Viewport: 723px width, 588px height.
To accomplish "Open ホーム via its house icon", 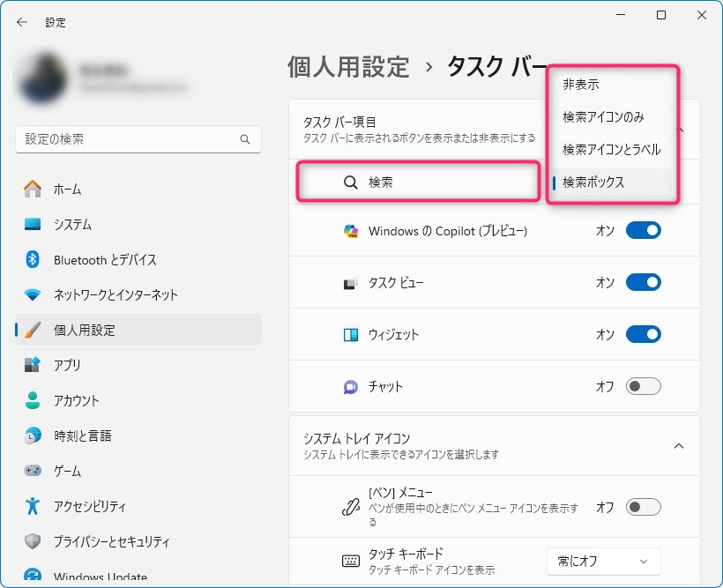I will (33, 189).
